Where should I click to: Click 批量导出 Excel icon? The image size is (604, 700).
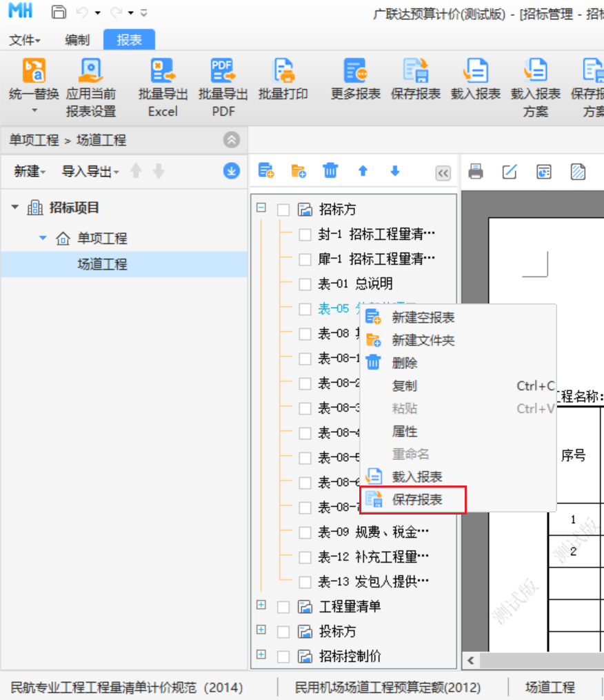pyautogui.click(x=163, y=72)
